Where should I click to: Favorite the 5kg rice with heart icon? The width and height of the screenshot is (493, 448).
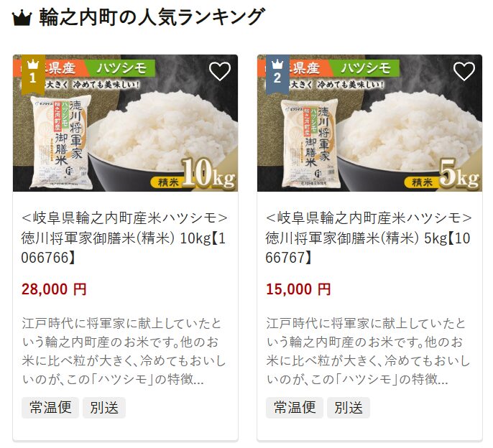[x=464, y=72]
